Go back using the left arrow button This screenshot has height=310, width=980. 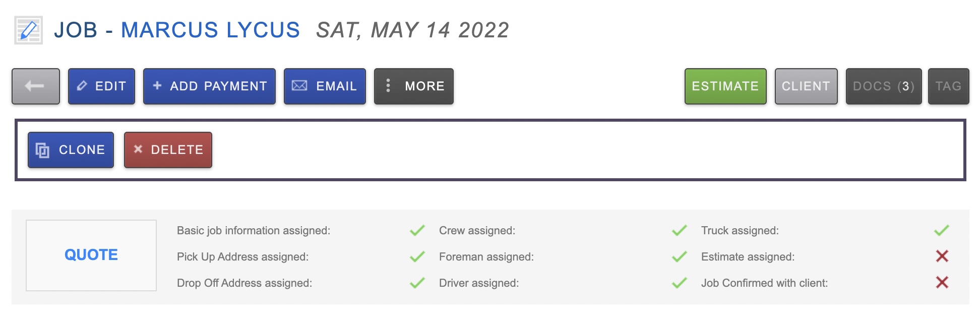coord(36,86)
